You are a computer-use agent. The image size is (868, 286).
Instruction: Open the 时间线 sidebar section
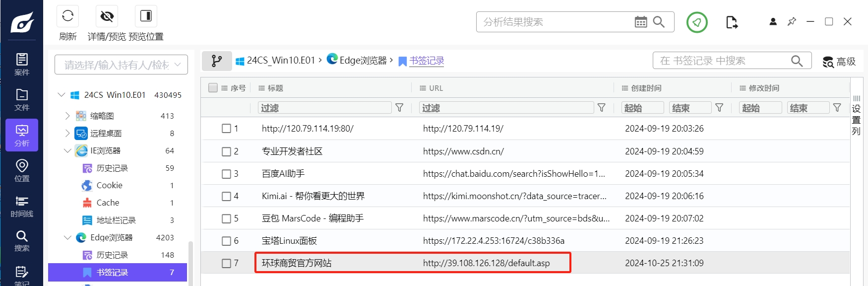[22, 206]
